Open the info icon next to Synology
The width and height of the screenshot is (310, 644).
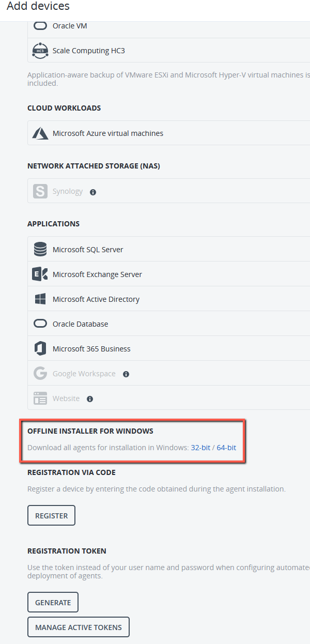[93, 192]
